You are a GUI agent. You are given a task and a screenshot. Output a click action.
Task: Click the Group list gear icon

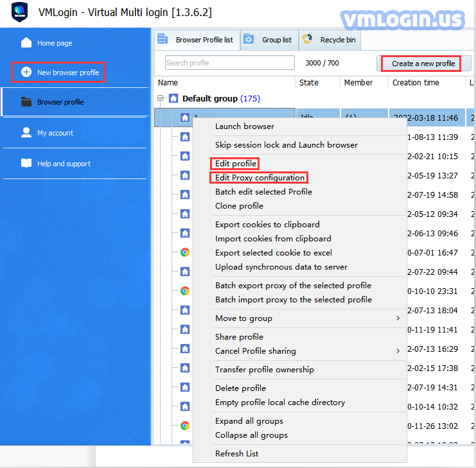pyautogui.click(x=249, y=39)
